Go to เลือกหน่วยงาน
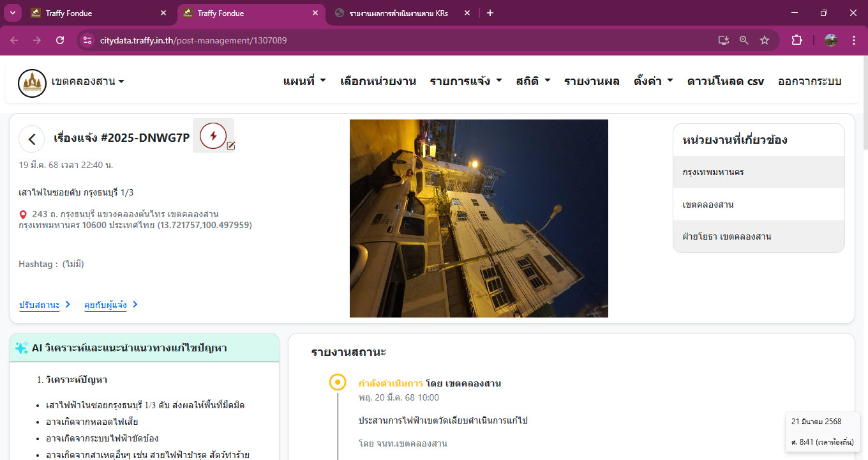The image size is (868, 460). pyautogui.click(x=378, y=81)
